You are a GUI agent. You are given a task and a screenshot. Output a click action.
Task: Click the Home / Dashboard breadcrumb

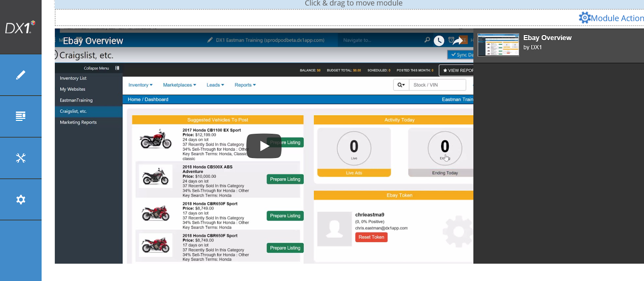pos(148,99)
